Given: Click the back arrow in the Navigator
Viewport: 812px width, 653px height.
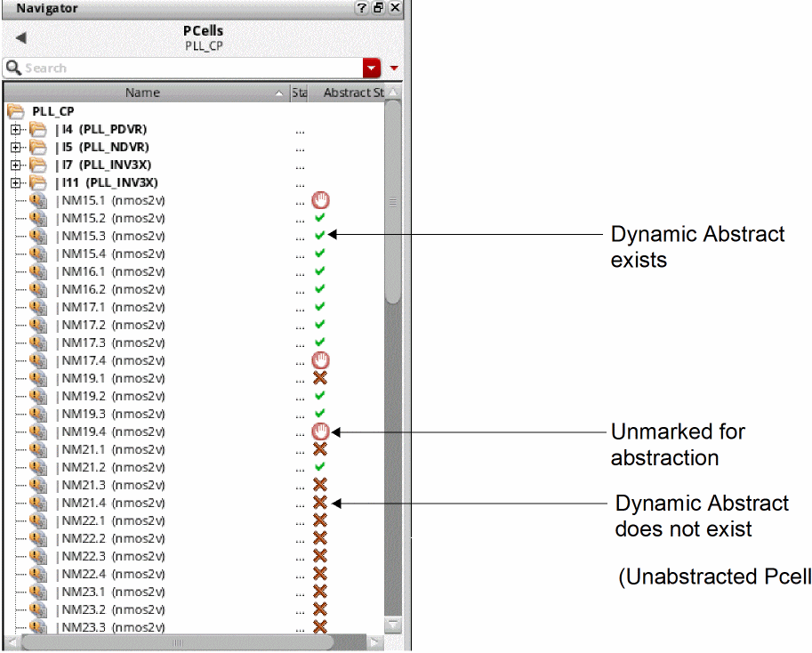Looking at the screenshot, I should pos(21,37).
